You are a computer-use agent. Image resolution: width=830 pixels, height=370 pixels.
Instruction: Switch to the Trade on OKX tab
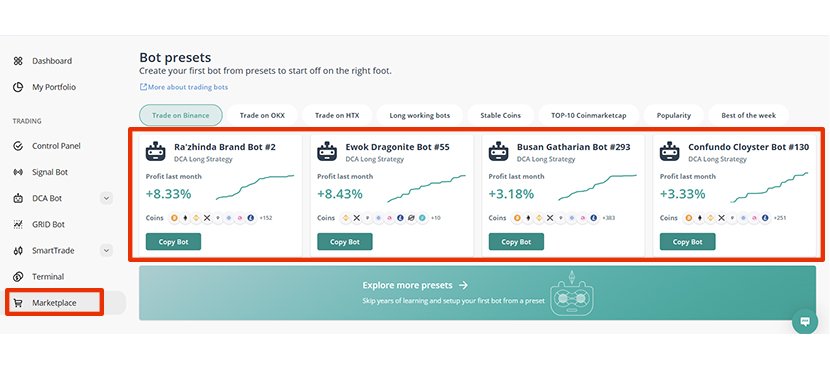click(x=262, y=115)
